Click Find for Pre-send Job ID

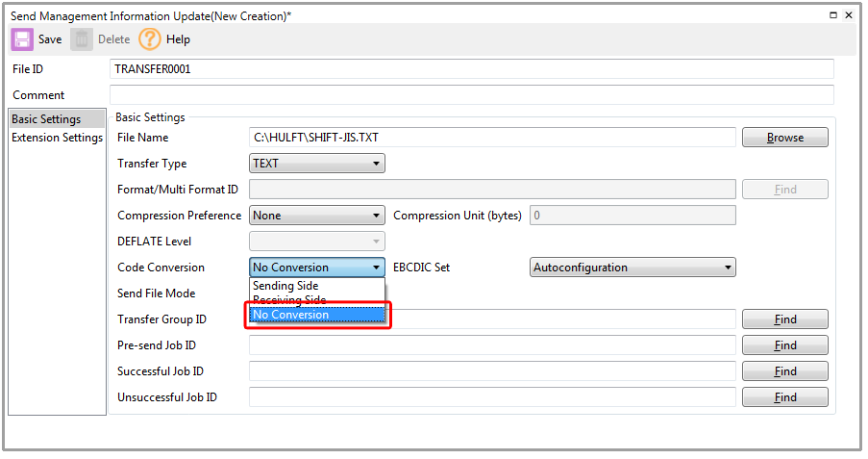784,345
